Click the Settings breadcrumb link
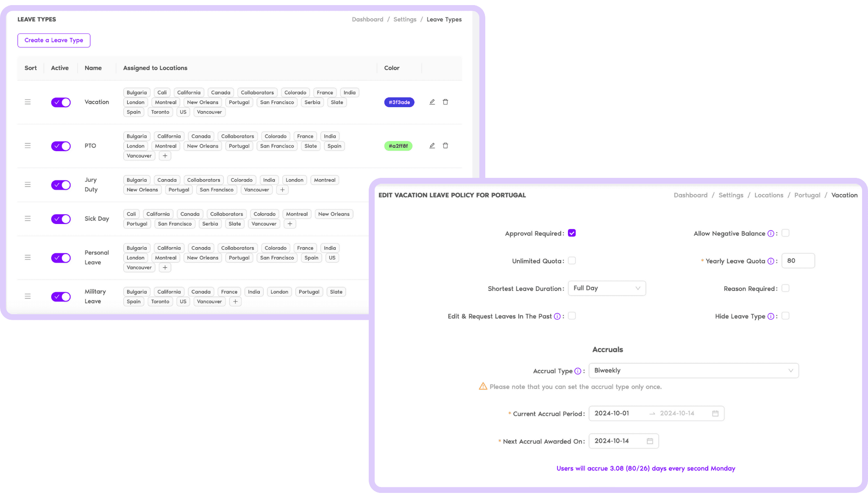The width and height of the screenshot is (868, 498). click(405, 19)
